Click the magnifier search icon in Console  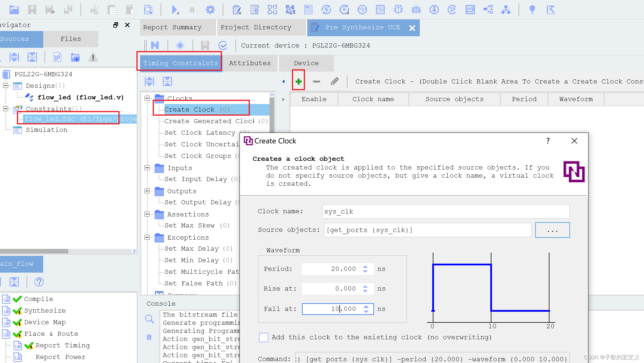click(x=149, y=319)
